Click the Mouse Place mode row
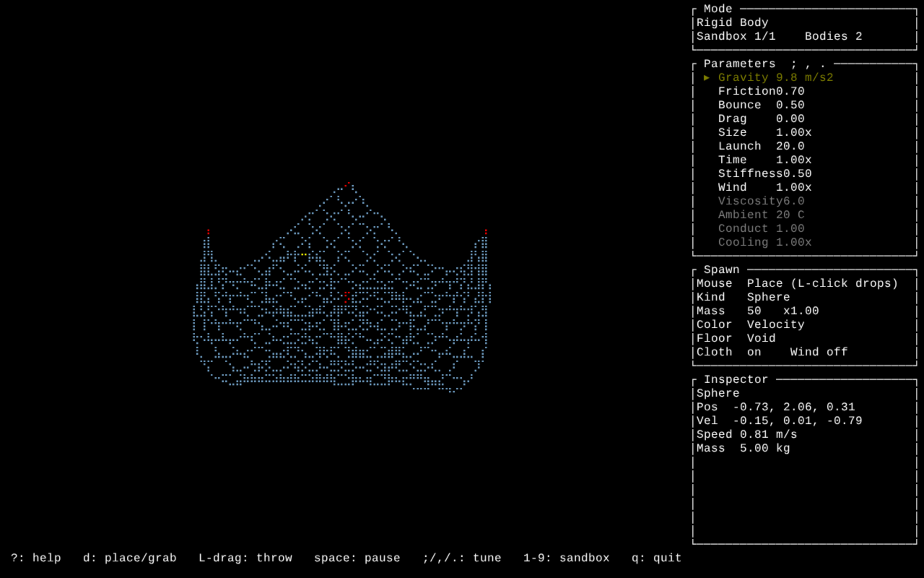The width and height of the screenshot is (924, 578). coord(797,284)
